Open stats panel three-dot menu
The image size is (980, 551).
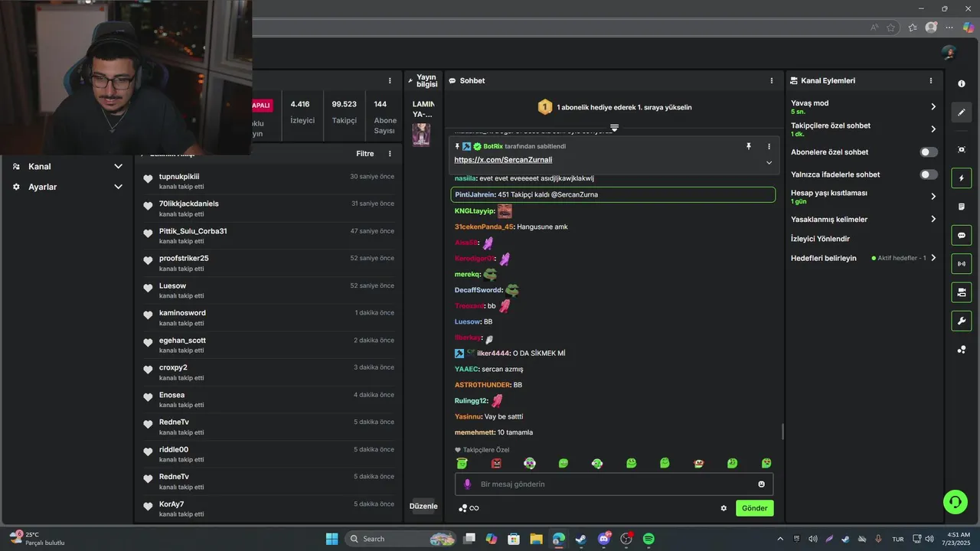[390, 80]
